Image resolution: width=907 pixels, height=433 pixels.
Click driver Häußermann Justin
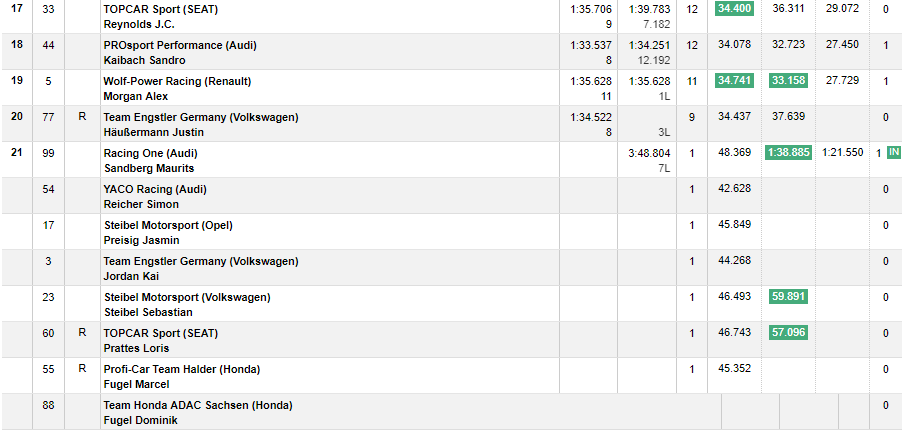[x=153, y=132]
